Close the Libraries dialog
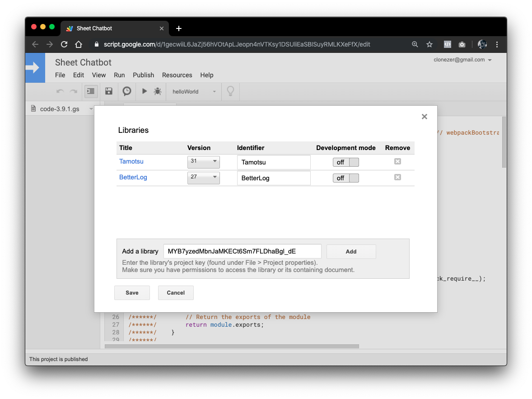Screen dimensions: 532x399 click(425, 117)
